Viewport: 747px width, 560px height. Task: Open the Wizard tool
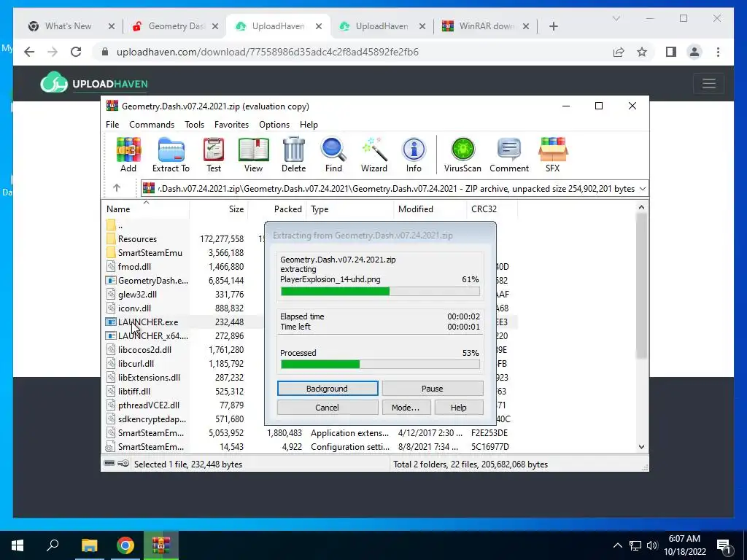(x=374, y=155)
